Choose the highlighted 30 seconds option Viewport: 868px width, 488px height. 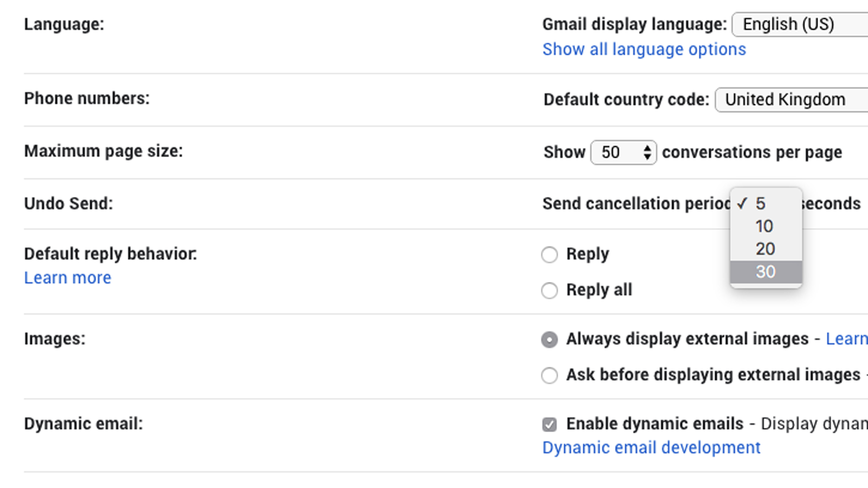coord(765,271)
